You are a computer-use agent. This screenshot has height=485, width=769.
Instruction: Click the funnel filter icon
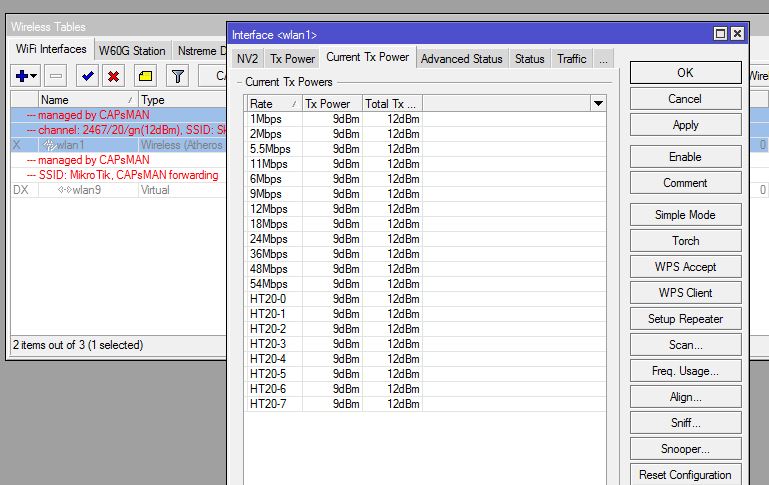(178, 76)
